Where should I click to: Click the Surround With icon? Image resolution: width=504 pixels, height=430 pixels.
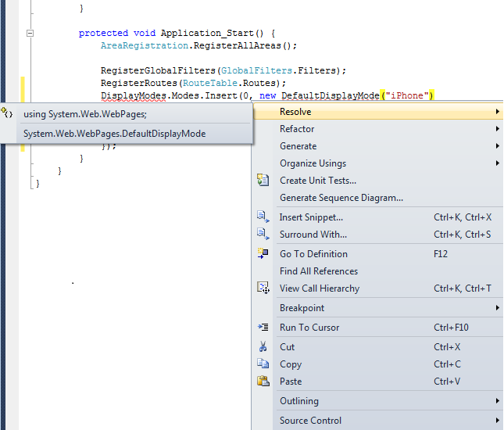pos(263,234)
